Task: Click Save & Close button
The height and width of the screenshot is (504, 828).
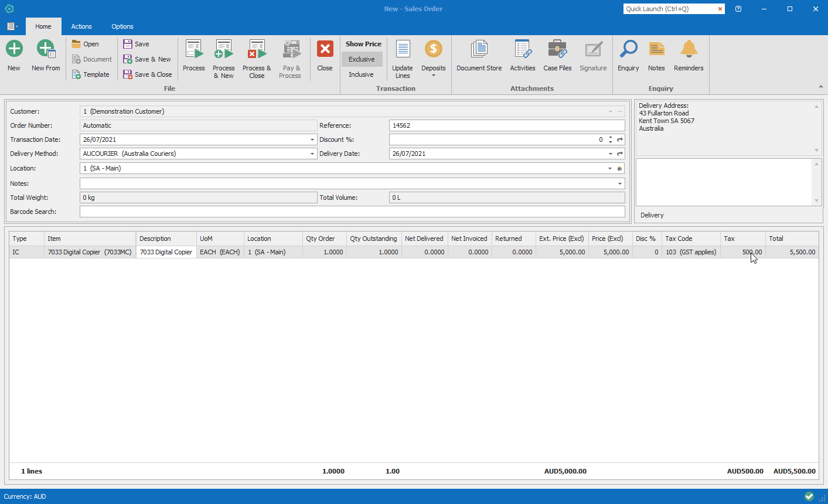Action: [x=148, y=74]
